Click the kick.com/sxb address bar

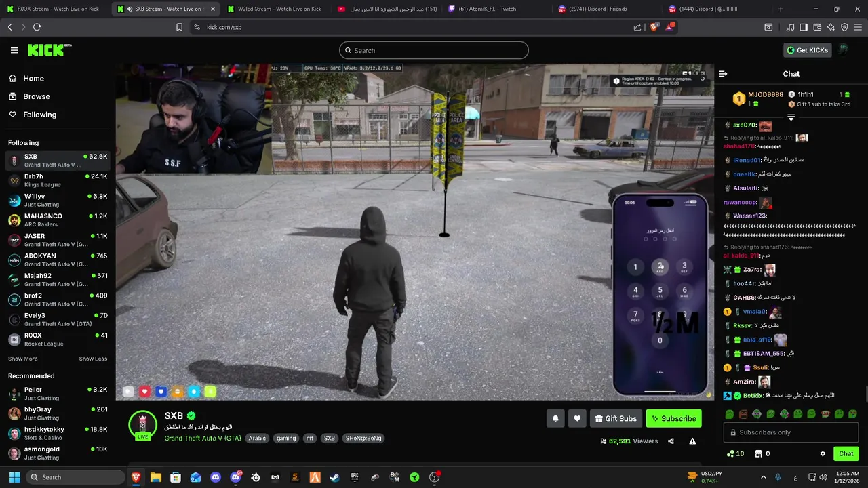407,27
